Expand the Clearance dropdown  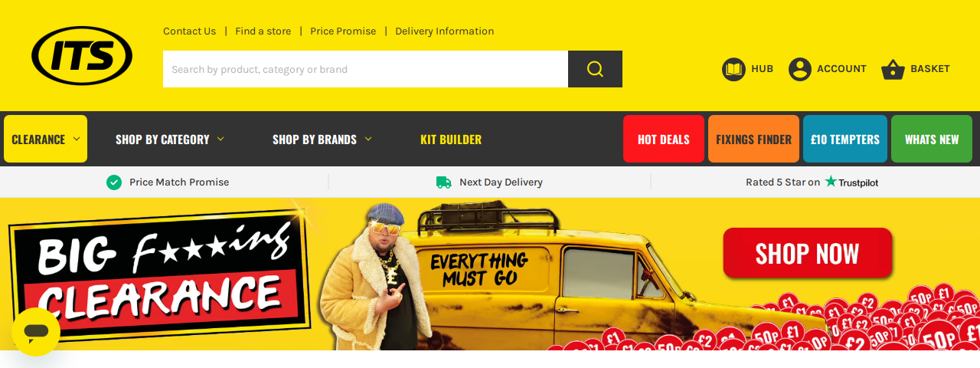pos(45,139)
